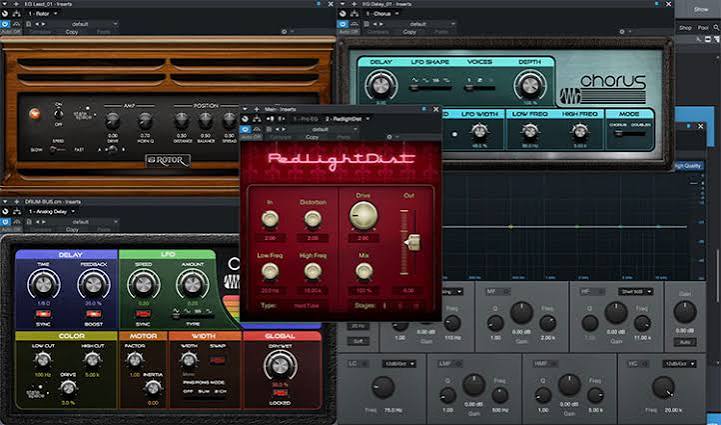Toggle the Rotor On/Off switch
721x425 pixels.
[x=58, y=113]
